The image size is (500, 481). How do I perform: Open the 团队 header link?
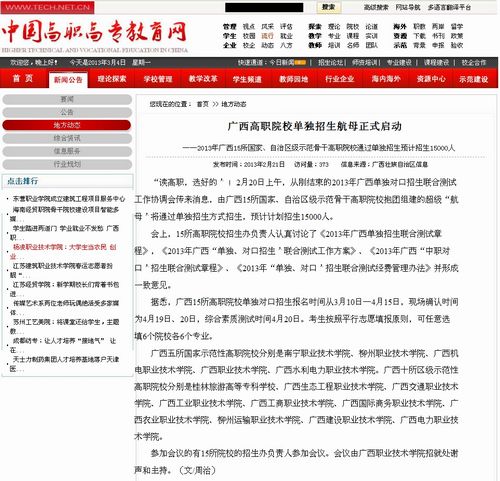[371, 45]
